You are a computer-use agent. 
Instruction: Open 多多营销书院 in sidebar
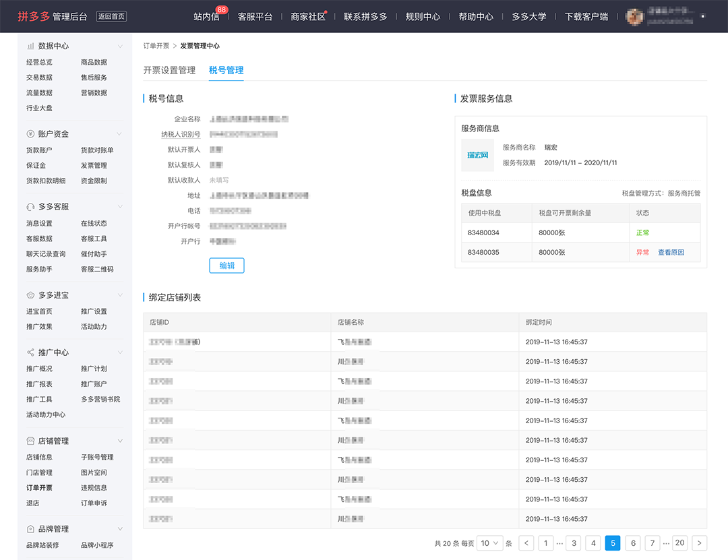100,400
